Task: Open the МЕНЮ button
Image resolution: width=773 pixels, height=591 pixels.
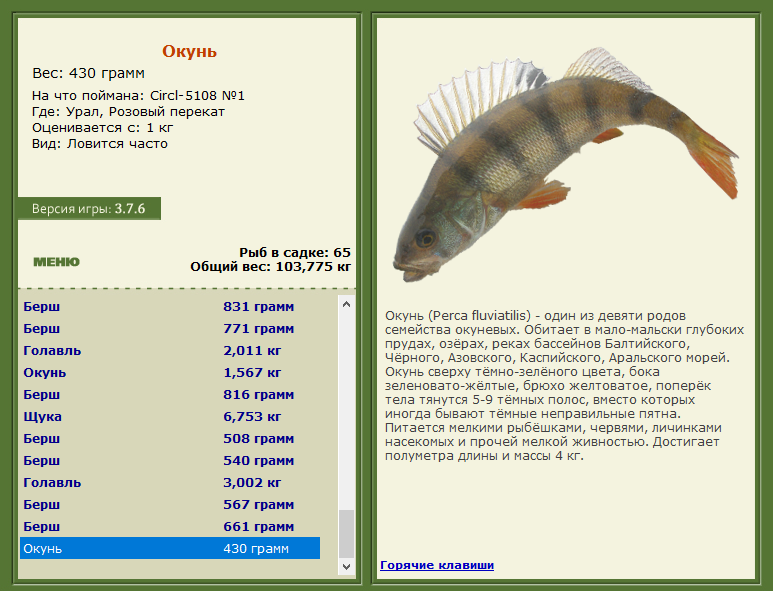Action: pos(56,262)
